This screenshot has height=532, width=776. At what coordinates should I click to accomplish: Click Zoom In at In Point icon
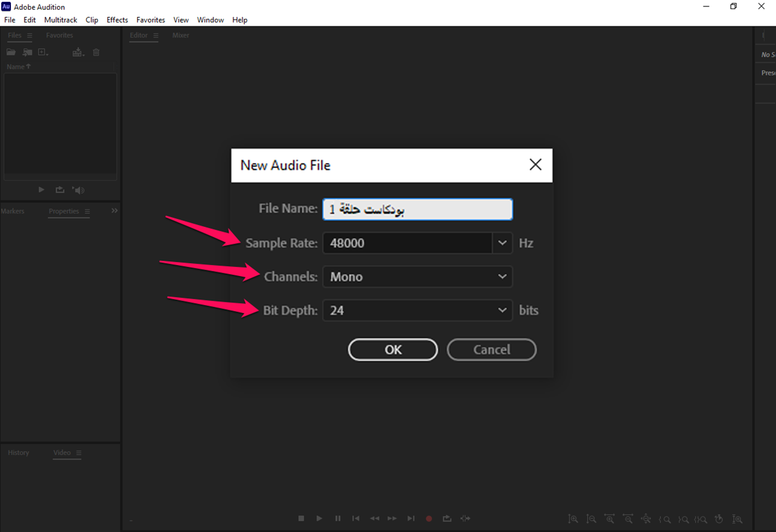coord(664,518)
